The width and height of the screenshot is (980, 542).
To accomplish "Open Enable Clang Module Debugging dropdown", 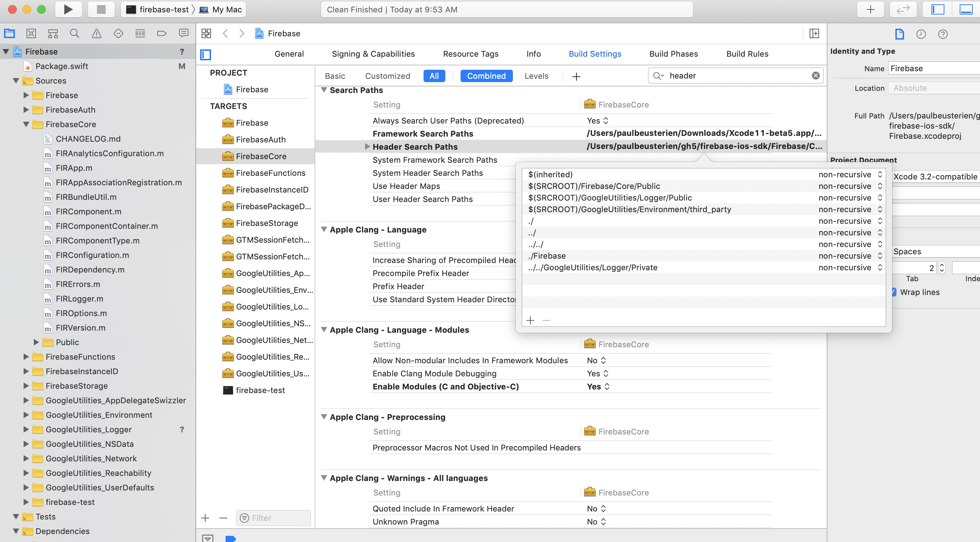I will pos(598,373).
